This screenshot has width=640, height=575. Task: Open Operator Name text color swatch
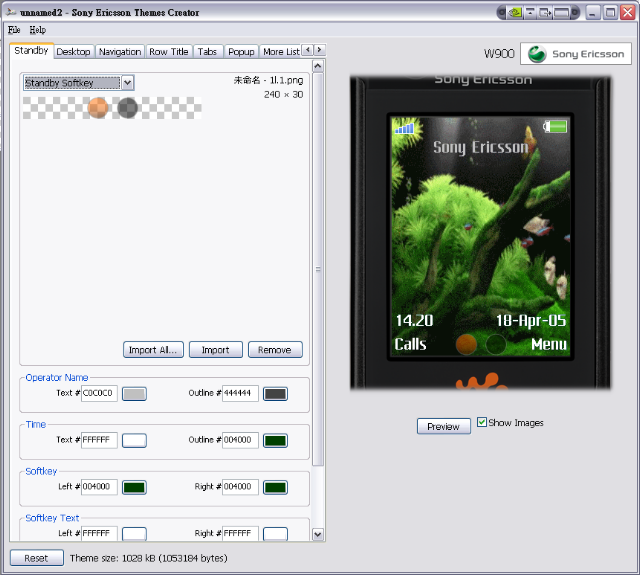[x=134, y=394]
